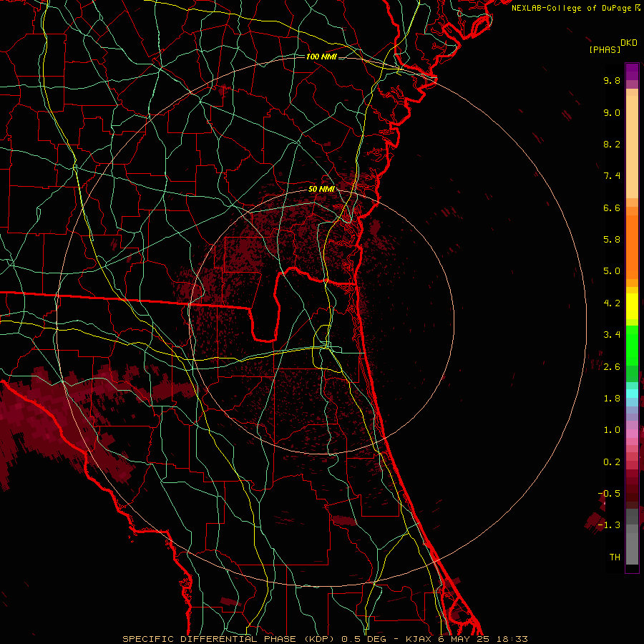Click the 2.6 scale value

[612, 367]
